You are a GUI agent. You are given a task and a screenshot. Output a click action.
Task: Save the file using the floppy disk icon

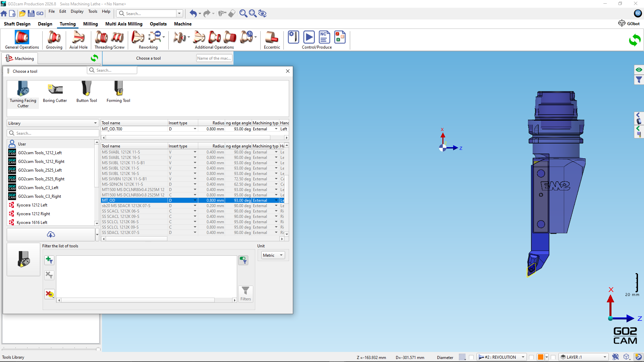pos(31,13)
